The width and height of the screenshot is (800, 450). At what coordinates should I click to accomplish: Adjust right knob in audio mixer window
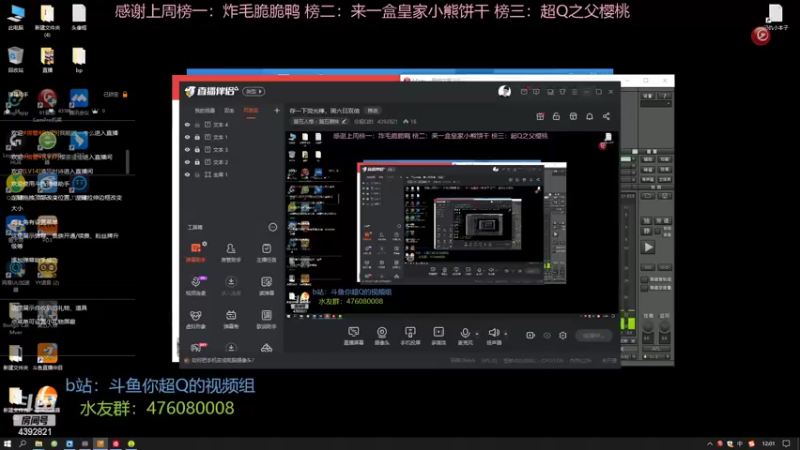664,327
